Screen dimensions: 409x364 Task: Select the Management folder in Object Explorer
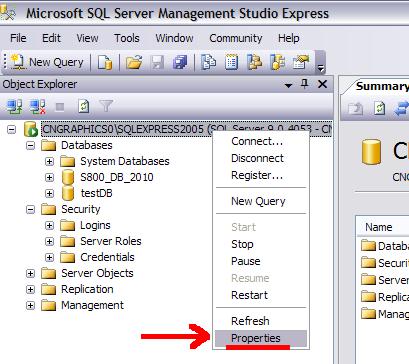(92, 305)
